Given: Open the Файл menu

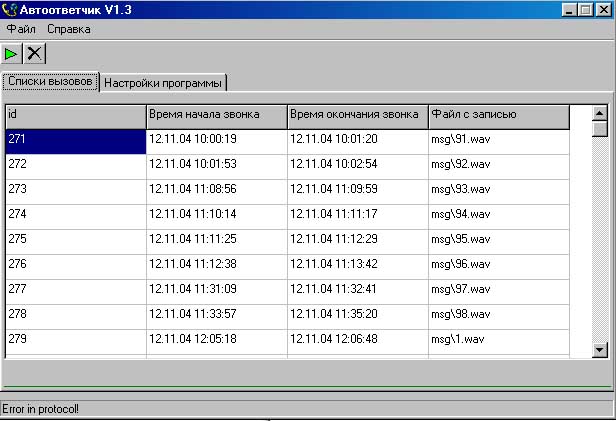Looking at the screenshot, I should coord(21,30).
